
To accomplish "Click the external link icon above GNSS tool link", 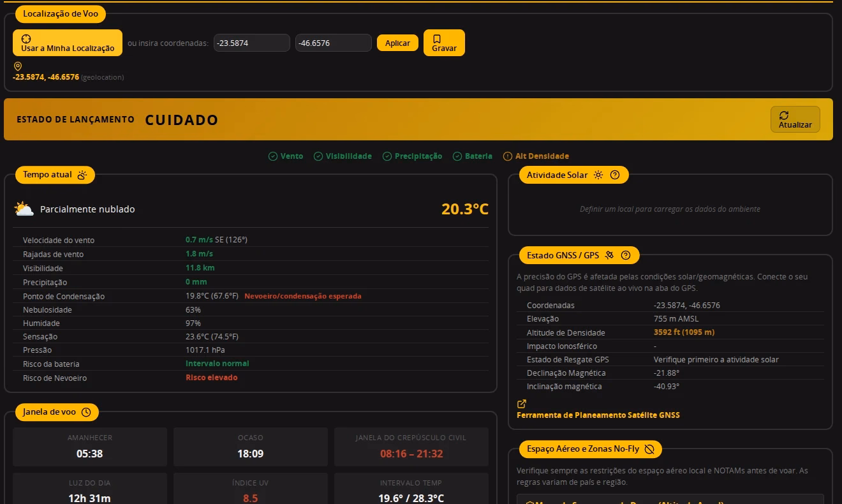I will pos(521,404).
